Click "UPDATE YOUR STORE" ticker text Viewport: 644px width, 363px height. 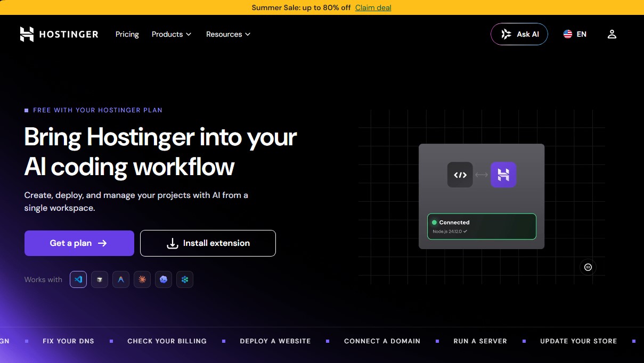(578, 341)
